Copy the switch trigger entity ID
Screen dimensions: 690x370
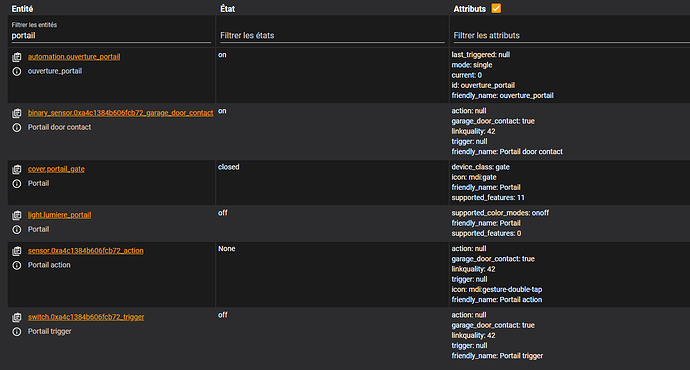(x=17, y=317)
